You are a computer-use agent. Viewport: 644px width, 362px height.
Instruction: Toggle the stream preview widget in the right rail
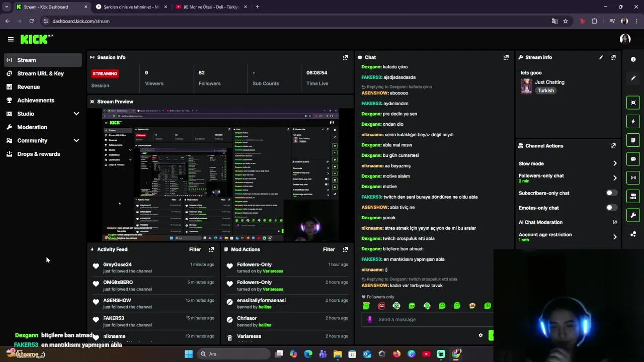click(x=633, y=103)
